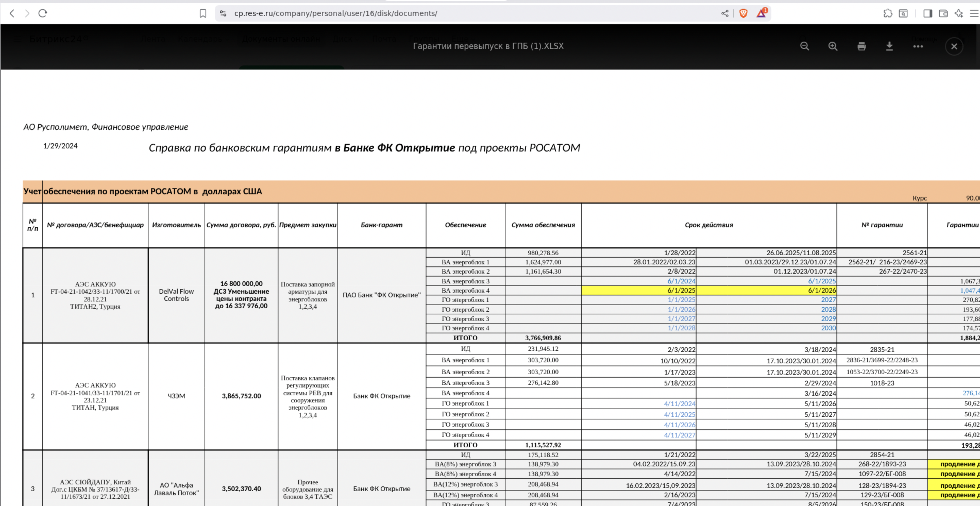
Task: Close the document viewer overlay
Action: (954, 46)
